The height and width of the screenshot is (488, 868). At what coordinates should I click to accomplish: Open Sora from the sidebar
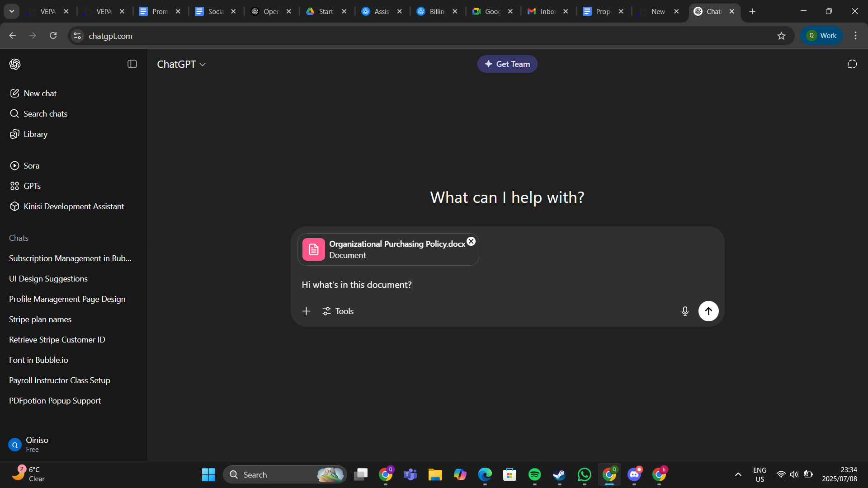31,166
